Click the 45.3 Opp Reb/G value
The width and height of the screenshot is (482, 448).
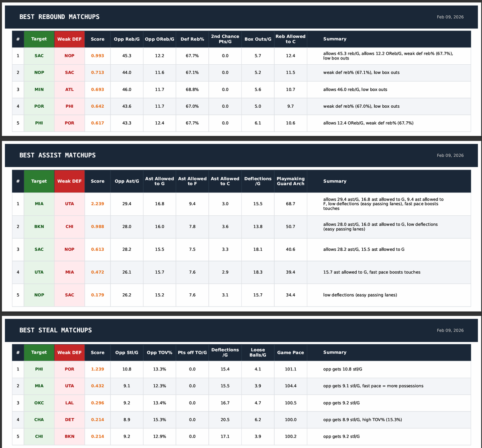click(x=127, y=56)
